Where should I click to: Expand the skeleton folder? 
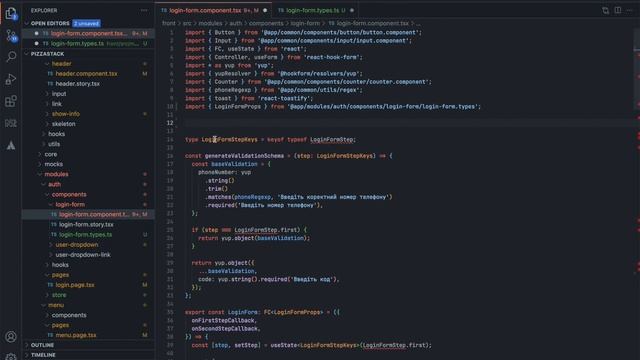[63, 124]
